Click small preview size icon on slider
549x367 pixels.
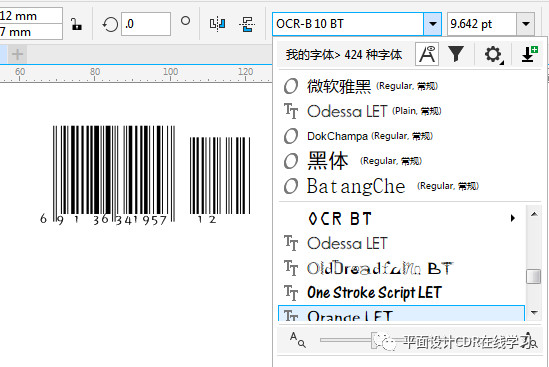pyautogui.click(x=298, y=340)
